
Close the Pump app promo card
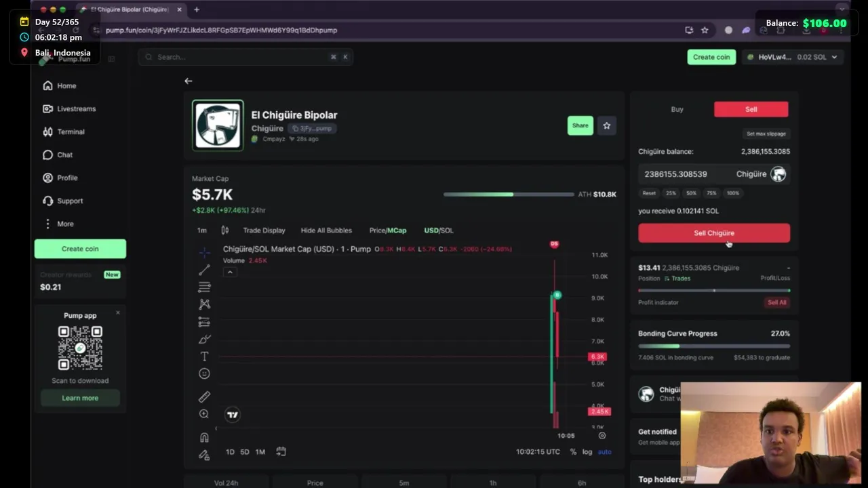[118, 312]
